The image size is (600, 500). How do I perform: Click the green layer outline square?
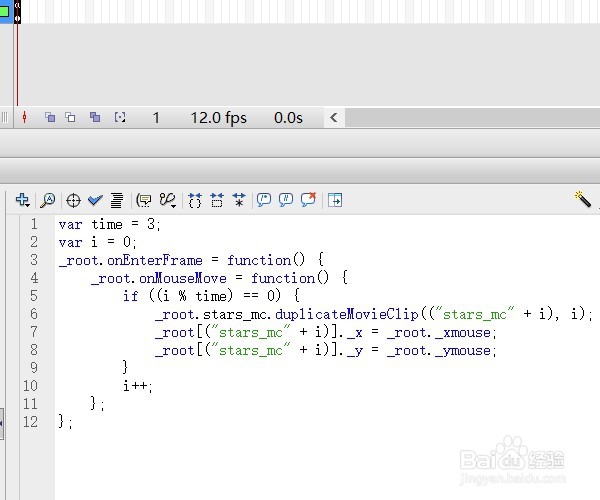pyautogui.click(x=4, y=11)
